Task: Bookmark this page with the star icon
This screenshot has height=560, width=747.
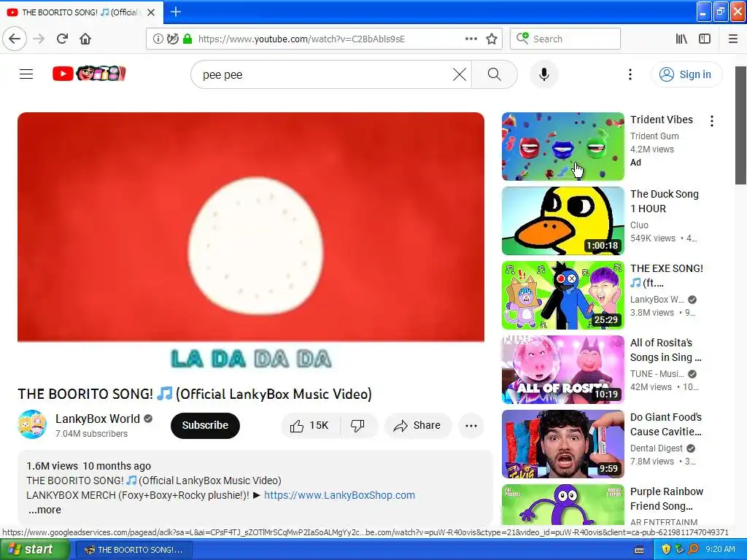Action: coord(492,39)
